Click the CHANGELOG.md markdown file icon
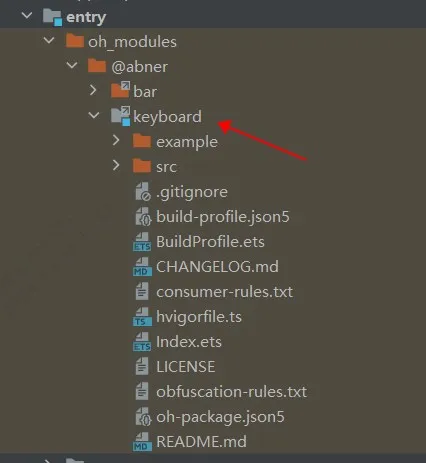The image size is (426, 463). (x=142, y=267)
